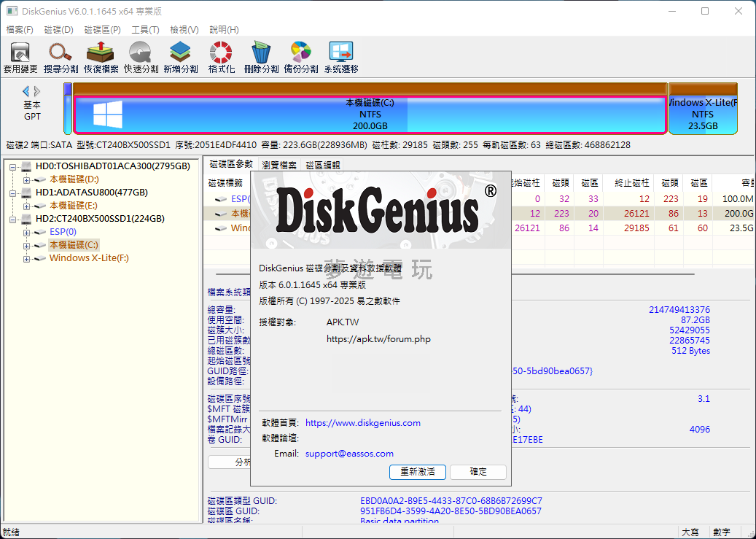Click the 新增分割 new partition icon
Image resolution: width=756 pixels, height=539 pixels.
pyautogui.click(x=180, y=58)
